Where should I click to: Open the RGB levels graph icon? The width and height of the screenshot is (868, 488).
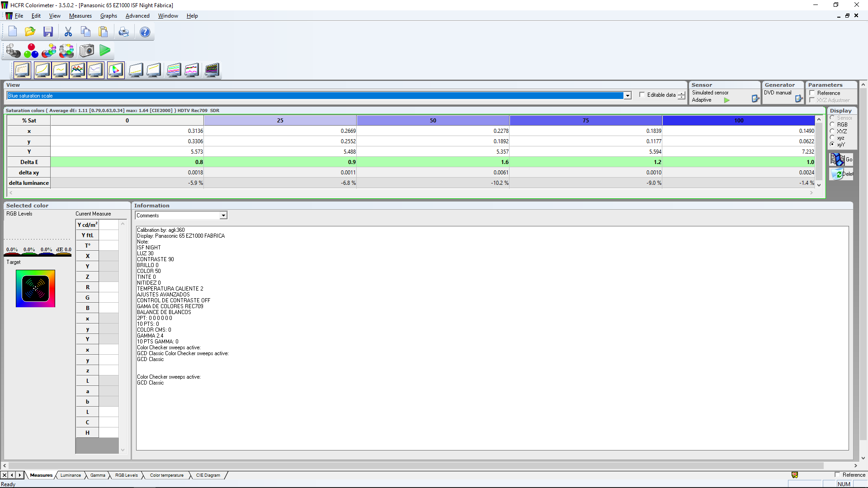(78, 70)
